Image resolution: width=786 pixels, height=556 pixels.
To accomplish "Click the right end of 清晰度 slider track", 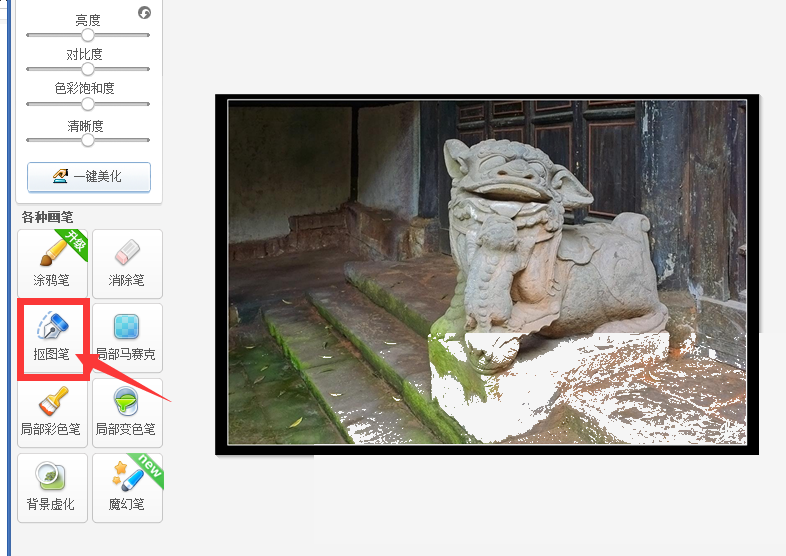I will coord(147,140).
